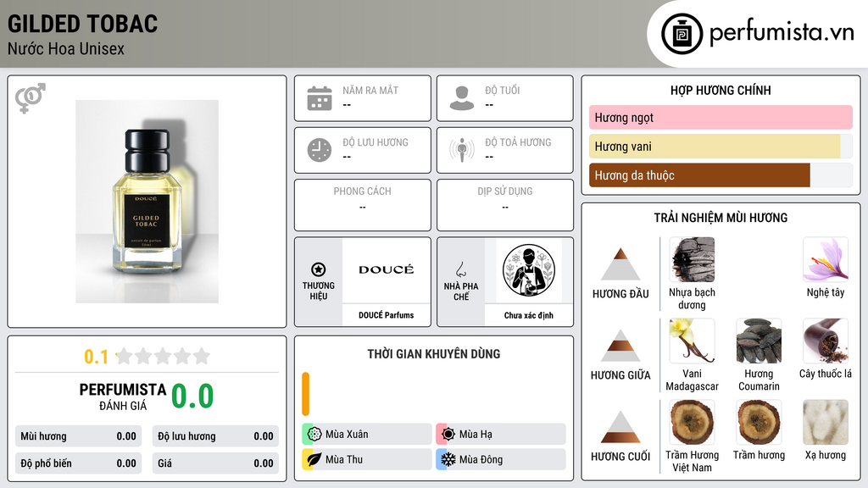This screenshot has width=868, height=488.
Task: Click the Mùa Đông snowflake icon
Action: 448,459
